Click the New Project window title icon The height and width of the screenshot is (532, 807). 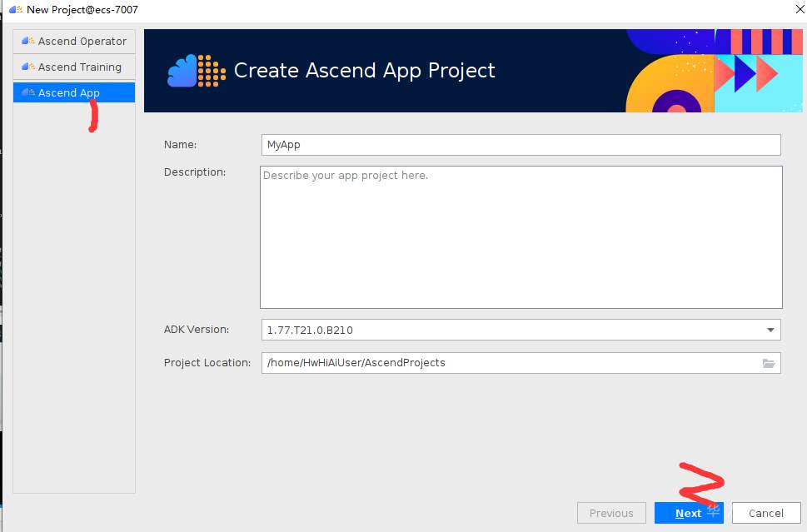(16, 9)
